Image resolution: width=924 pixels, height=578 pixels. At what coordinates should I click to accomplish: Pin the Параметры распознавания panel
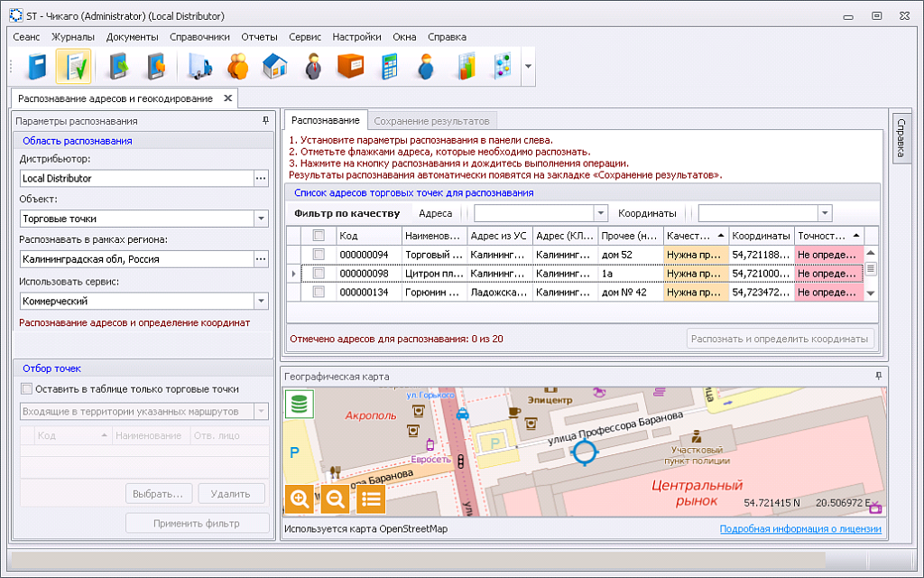[x=266, y=120]
